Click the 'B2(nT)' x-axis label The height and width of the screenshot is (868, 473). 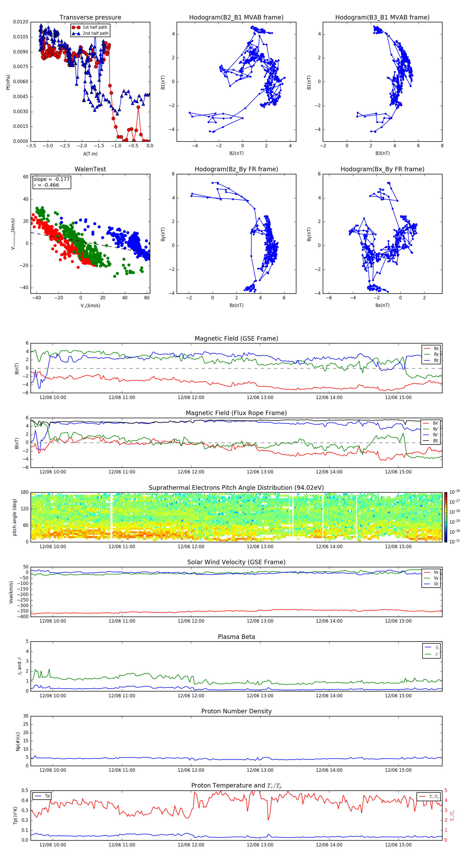pyautogui.click(x=236, y=153)
